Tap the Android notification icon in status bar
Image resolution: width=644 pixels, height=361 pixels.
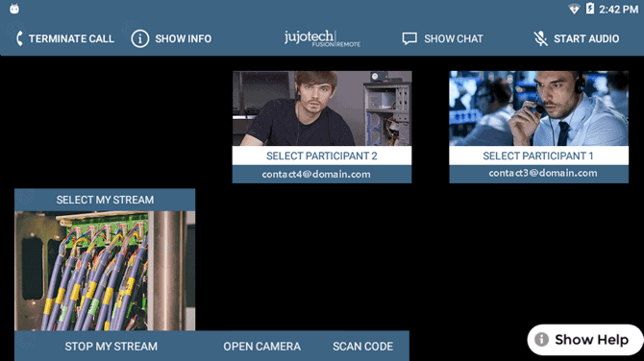click(x=14, y=9)
